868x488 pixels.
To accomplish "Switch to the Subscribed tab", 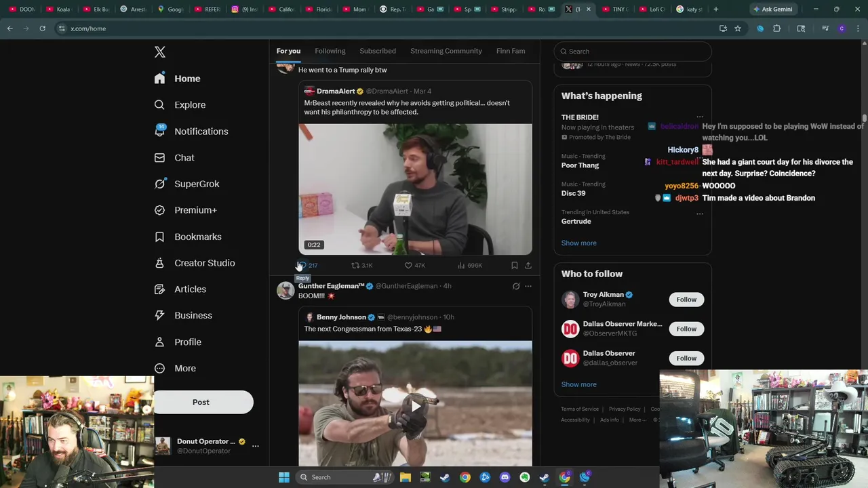I will [378, 51].
